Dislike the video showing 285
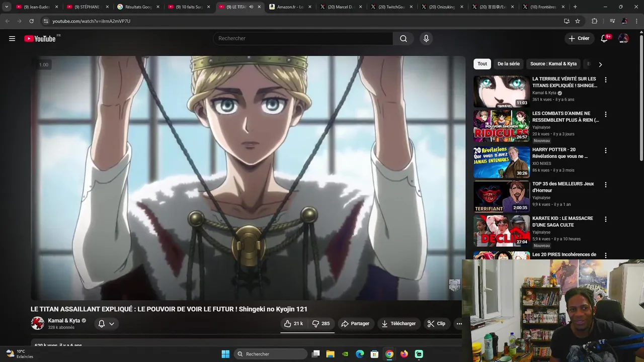The height and width of the screenshot is (362, 644). [x=321, y=324]
